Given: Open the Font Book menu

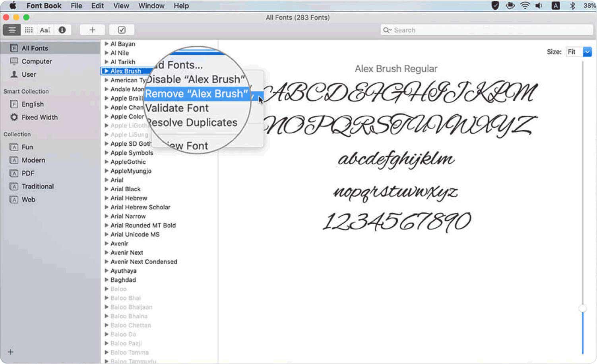Looking at the screenshot, I should pyautogui.click(x=44, y=6).
